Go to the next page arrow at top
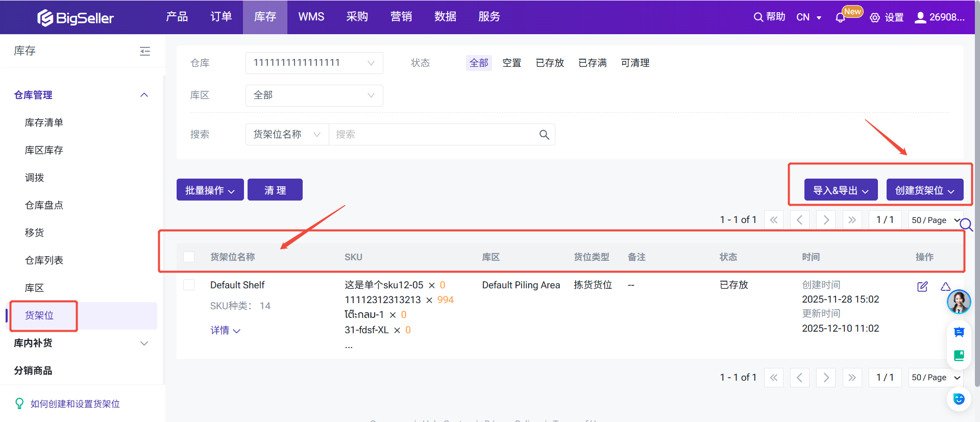The image size is (980, 422). 826,220
